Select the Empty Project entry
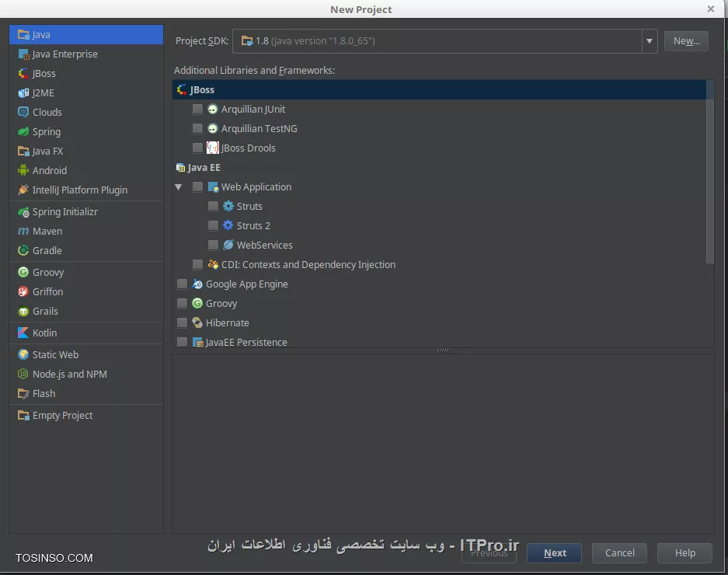This screenshot has height=575, width=728. pyautogui.click(x=61, y=415)
